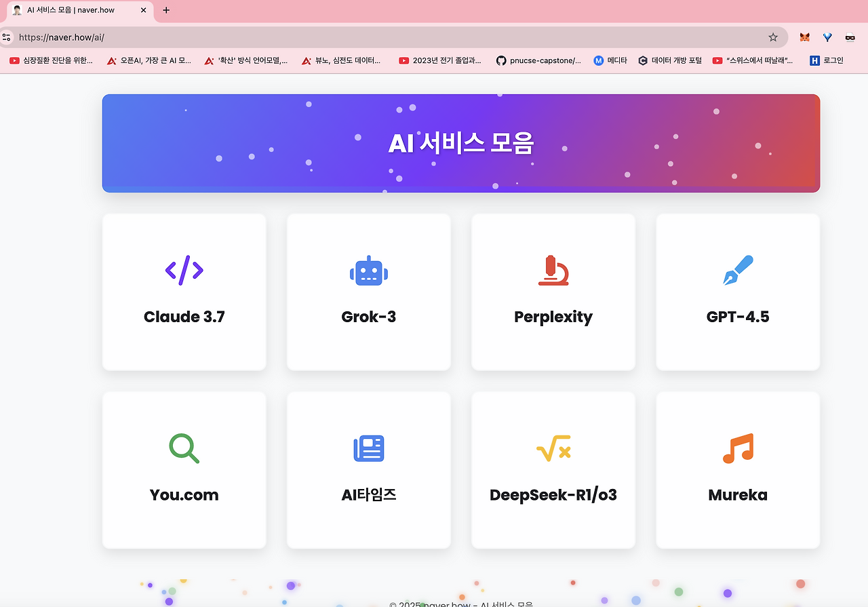The width and height of the screenshot is (868, 607).
Task: Open the 메디타 bookmark
Action: 610,60
